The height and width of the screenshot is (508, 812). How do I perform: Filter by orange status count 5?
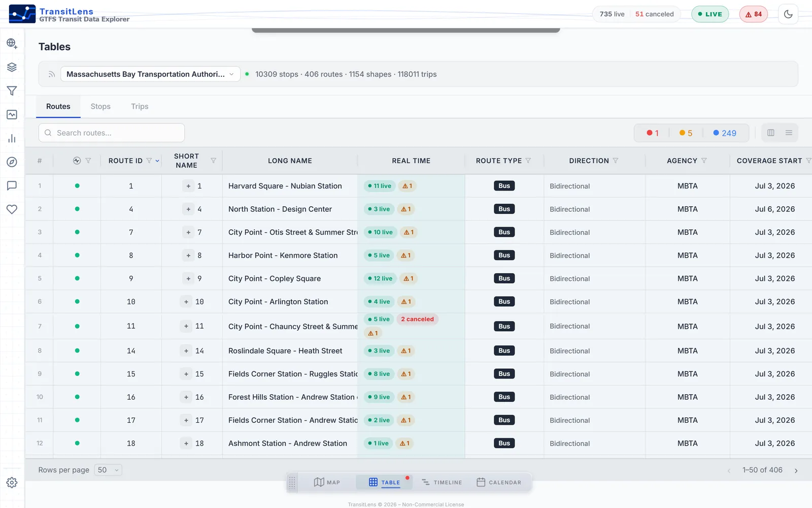coord(686,133)
